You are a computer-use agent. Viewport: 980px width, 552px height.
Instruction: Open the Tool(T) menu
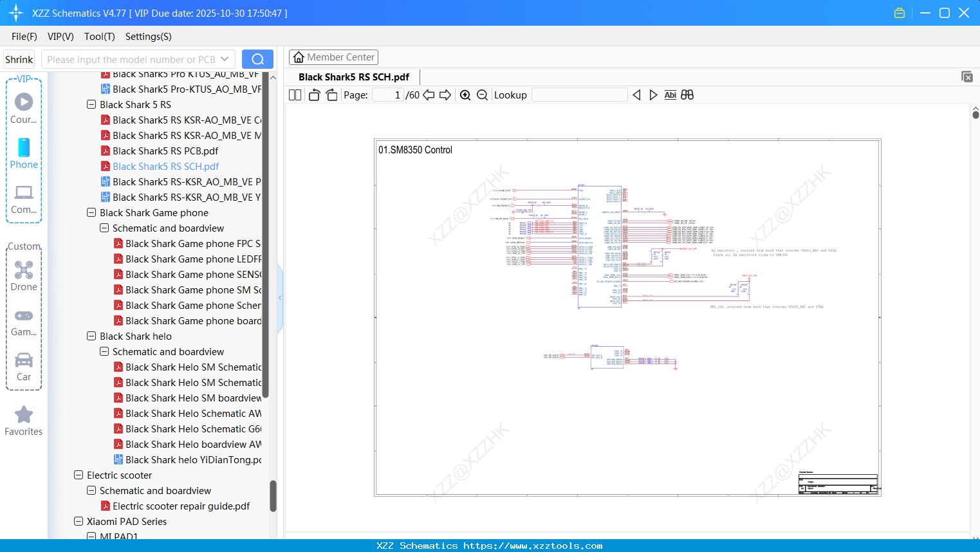pos(100,37)
